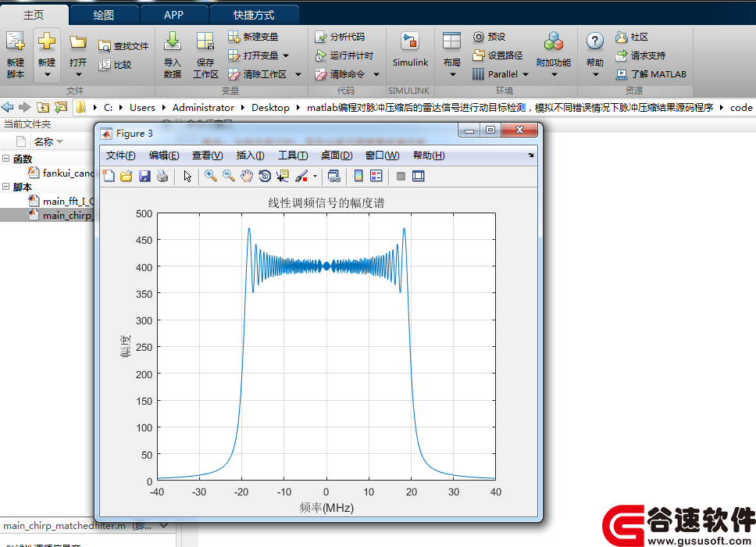Toggle the Zoom Out tool

coord(229,176)
